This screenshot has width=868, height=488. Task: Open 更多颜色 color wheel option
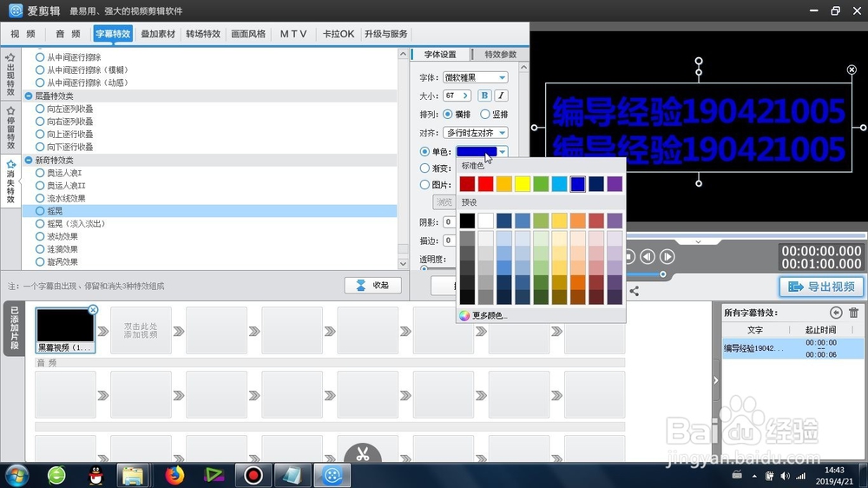coord(482,315)
